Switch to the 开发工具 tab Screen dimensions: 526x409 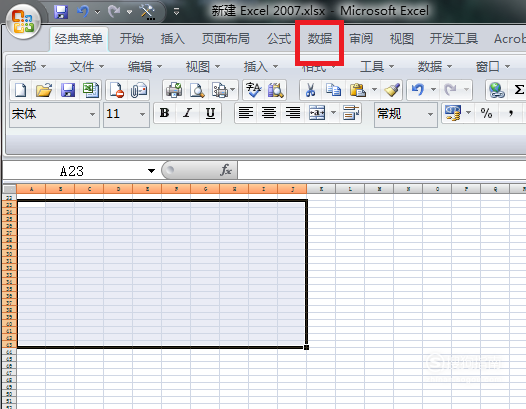pos(454,39)
